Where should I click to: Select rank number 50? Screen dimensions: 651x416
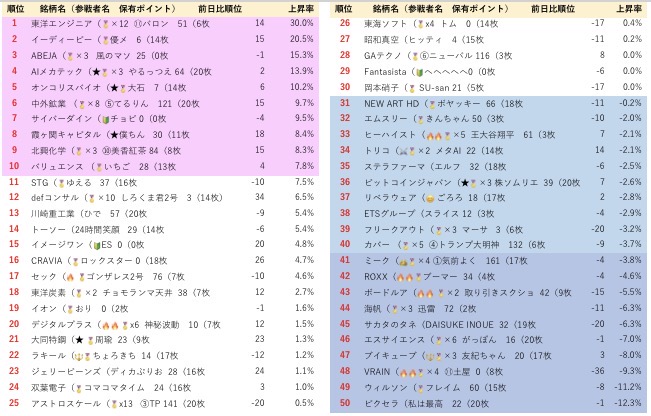[x=344, y=403]
